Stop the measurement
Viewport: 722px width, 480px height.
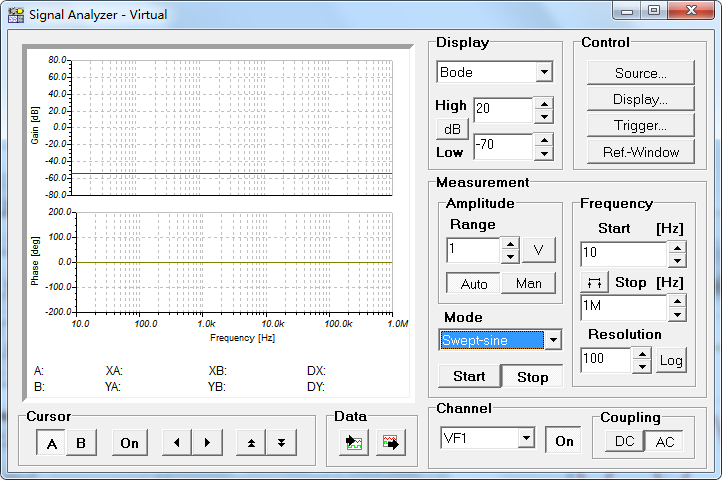(532, 377)
